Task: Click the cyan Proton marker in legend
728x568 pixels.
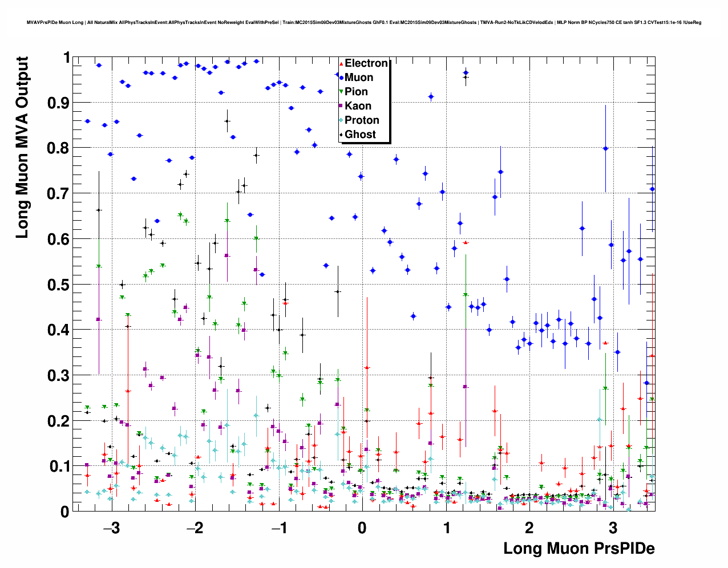Action: tap(341, 120)
